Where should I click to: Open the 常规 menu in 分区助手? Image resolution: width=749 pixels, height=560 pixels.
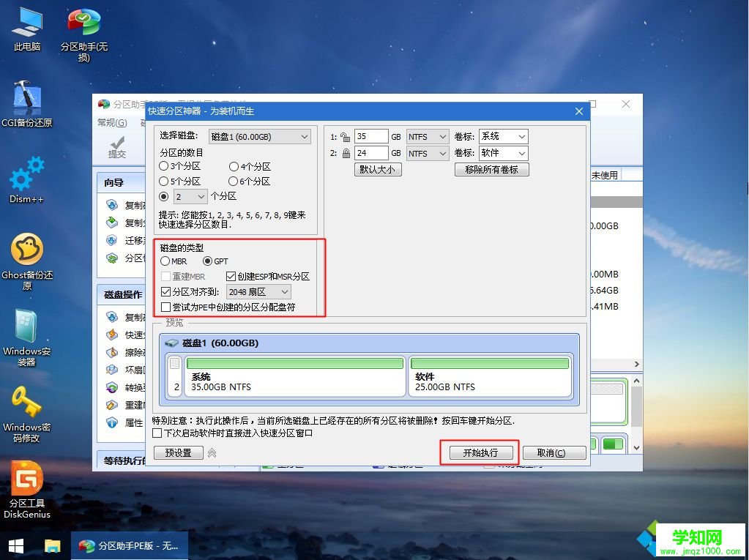[x=111, y=123]
